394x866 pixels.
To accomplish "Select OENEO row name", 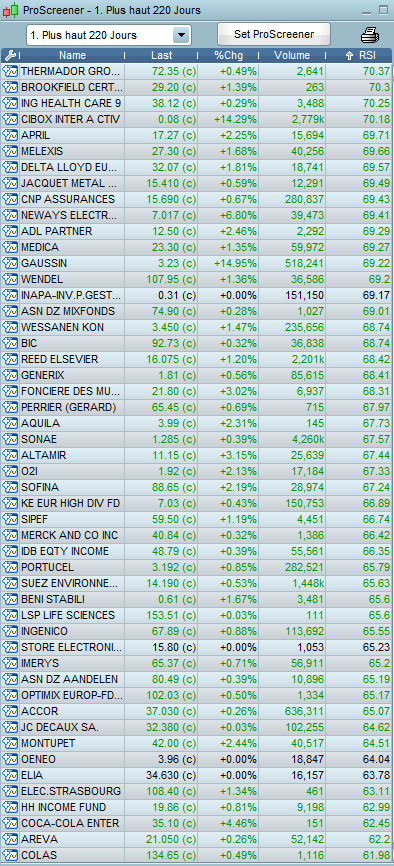I will click(x=38, y=759).
